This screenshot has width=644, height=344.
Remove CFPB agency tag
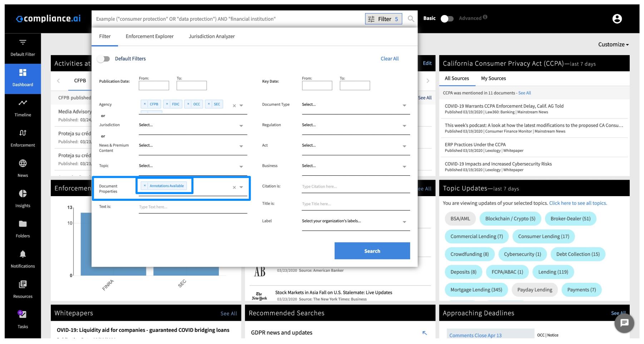pyautogui.click(x=144, y=104)
